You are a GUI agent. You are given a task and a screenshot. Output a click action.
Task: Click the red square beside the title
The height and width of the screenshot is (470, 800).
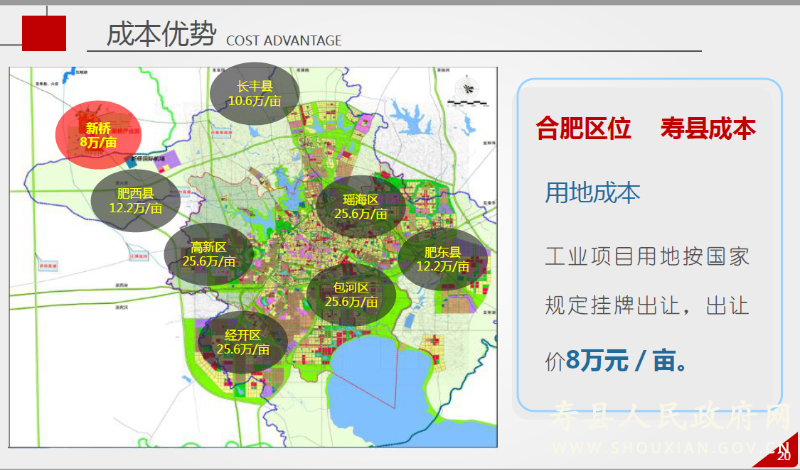click(43, 34)
